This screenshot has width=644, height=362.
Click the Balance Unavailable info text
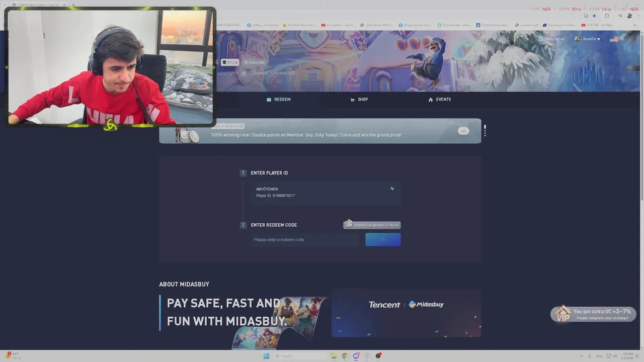click(274, 73)
